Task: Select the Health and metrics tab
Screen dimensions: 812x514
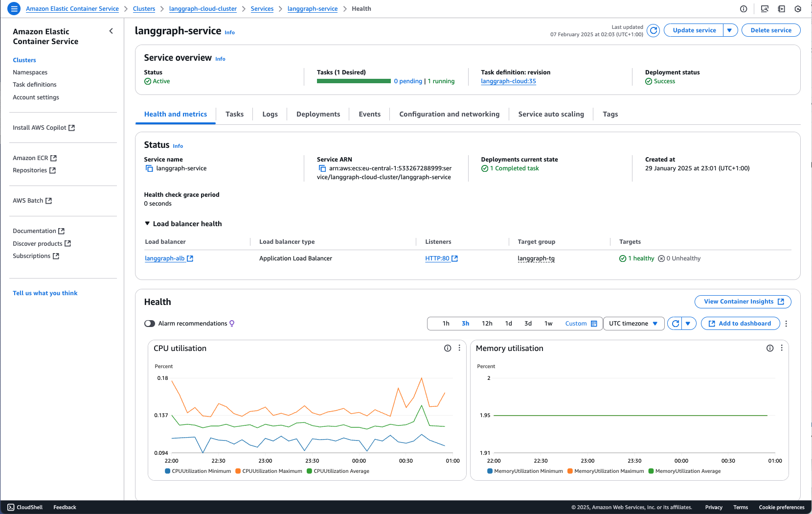Action: (176, 114)
